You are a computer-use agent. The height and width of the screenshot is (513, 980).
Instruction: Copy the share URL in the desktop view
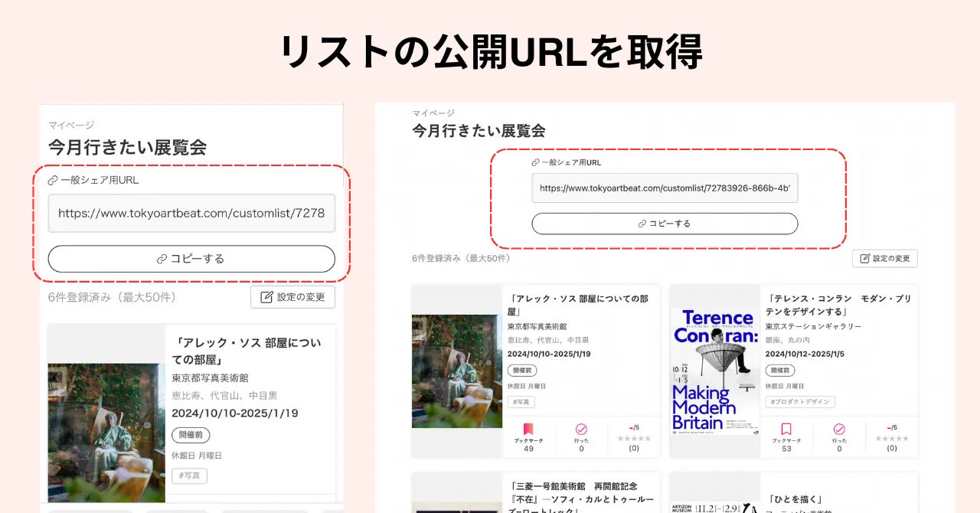pyautogui.click(x=665, y=224)
